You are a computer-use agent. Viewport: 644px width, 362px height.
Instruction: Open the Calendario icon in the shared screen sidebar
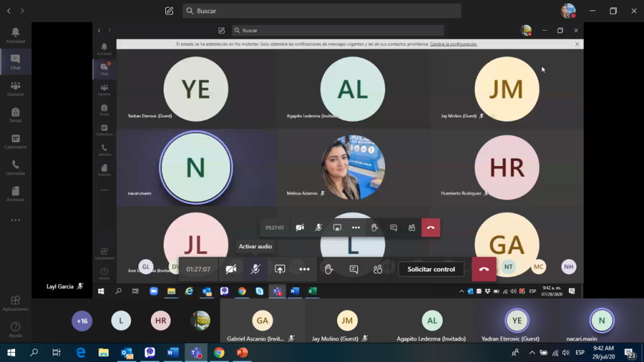point(104,130)
